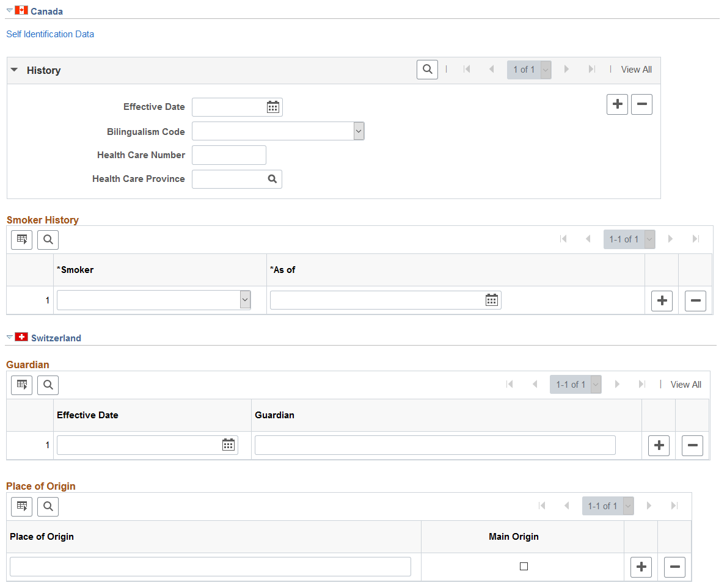This screenshot has width=727, height=588.
Task: Click the Guardian name text field
Action: [x=435, y=445]
